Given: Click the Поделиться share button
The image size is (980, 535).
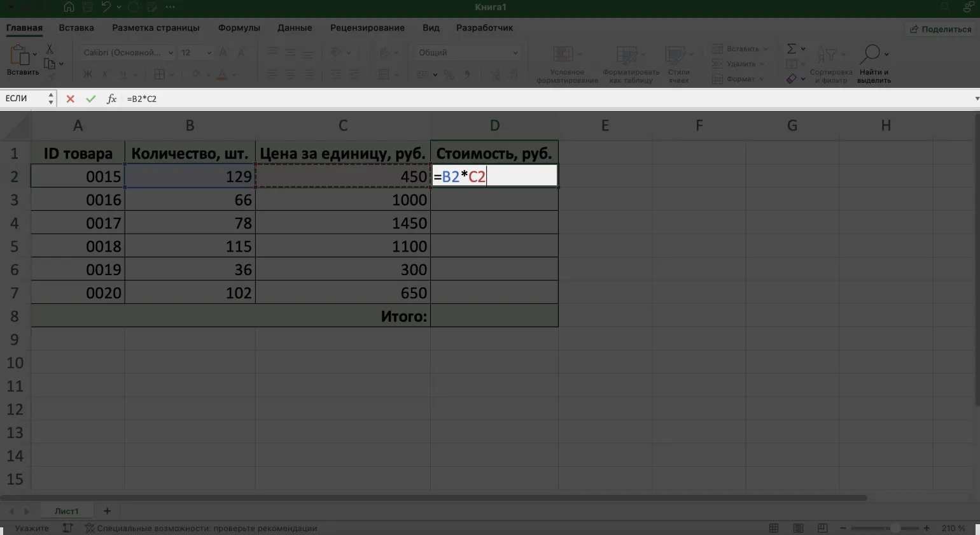Looking at the screenshot, I should point(940,29).
